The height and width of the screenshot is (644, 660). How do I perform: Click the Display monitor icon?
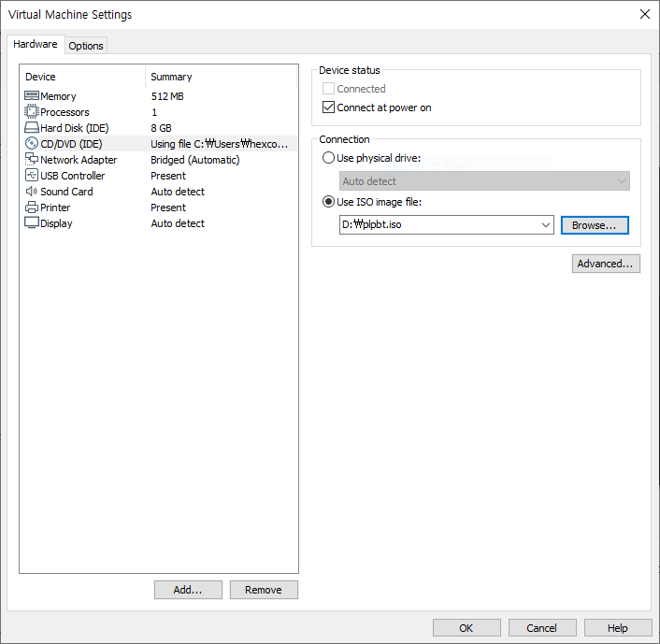pos(32,222)
